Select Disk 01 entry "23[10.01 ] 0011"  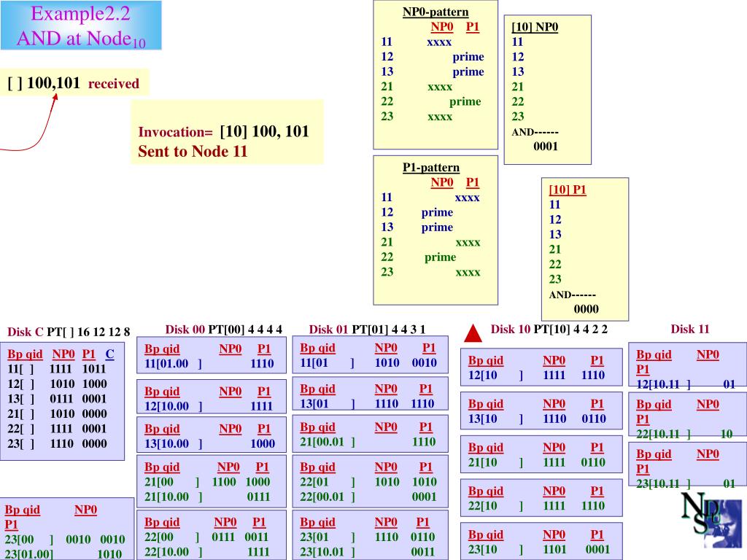tap(368, 552)
